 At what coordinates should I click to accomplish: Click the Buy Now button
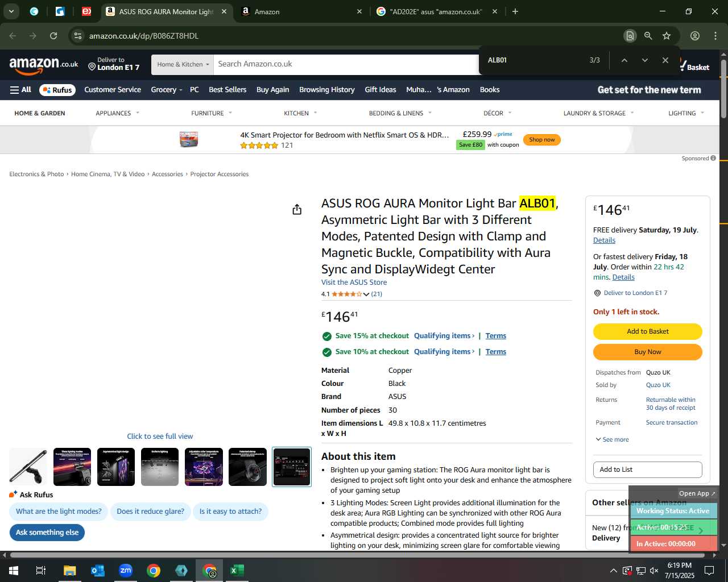coord(648,352)
